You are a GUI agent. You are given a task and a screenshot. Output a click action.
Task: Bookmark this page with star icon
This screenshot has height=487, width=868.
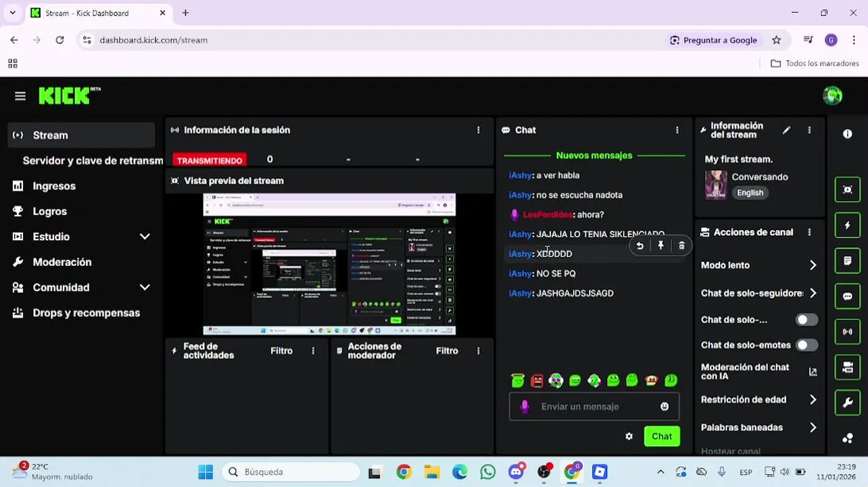pos(776,40)
